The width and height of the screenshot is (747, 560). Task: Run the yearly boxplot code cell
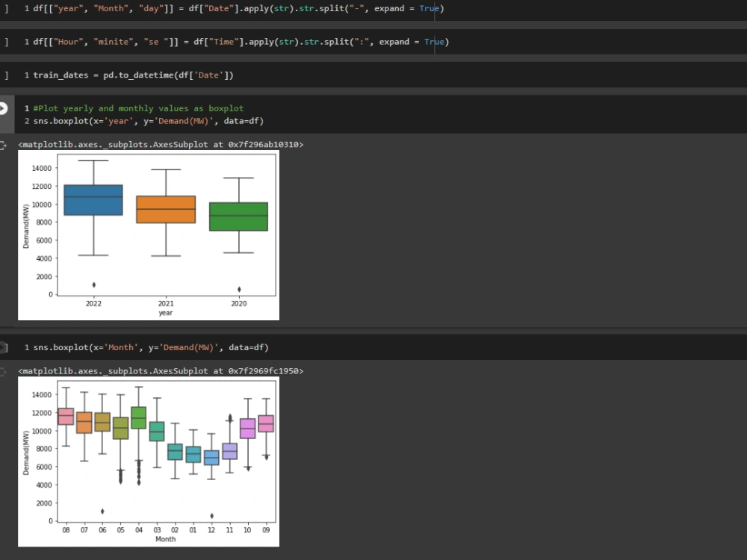coord(6,108)
